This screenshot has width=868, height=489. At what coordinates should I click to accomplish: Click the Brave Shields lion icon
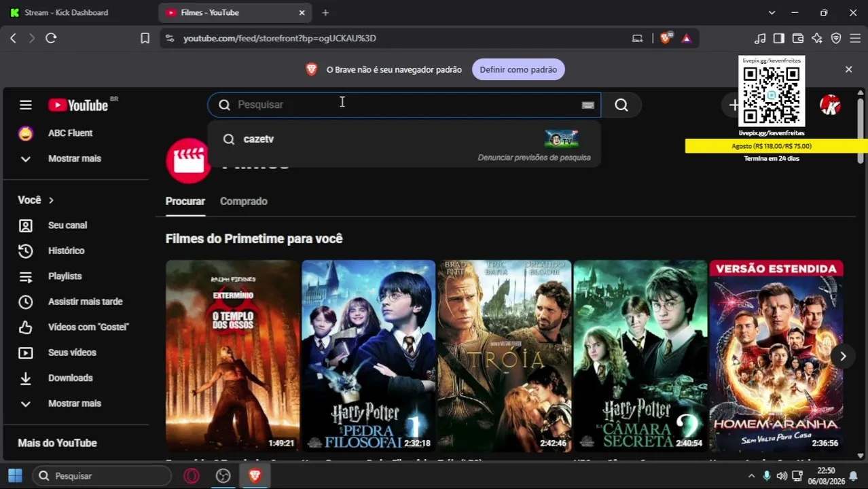pos(666,38)
